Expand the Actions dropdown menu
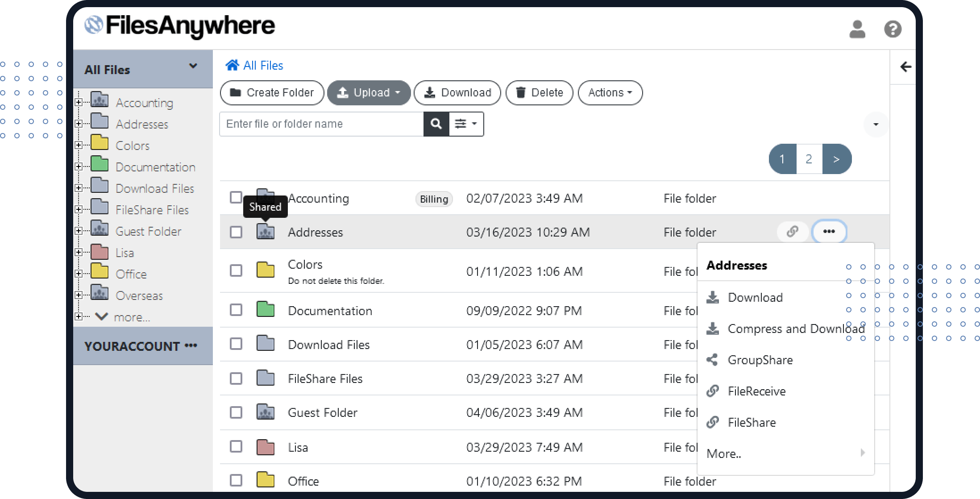This screenshot has width=980, height=499. (610, 93)
